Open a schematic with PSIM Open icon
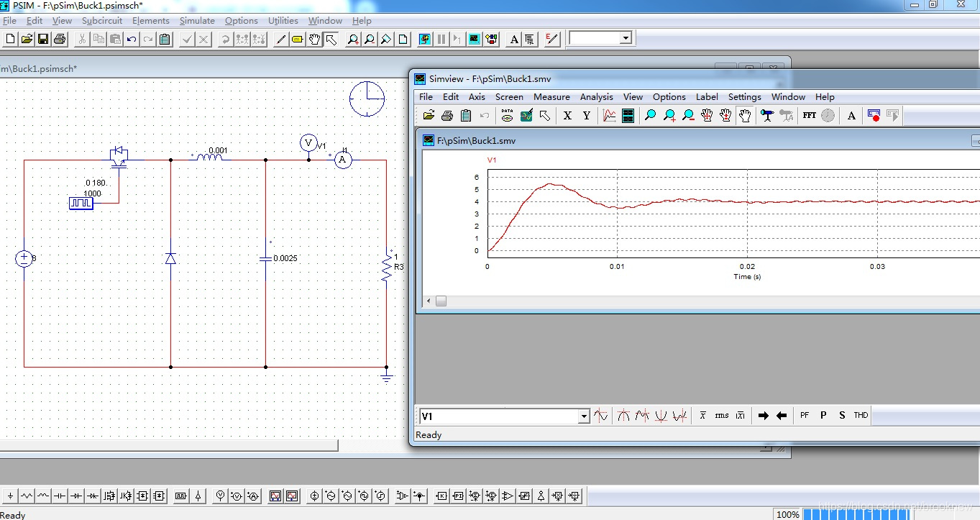980x520 pixels. 27,39
